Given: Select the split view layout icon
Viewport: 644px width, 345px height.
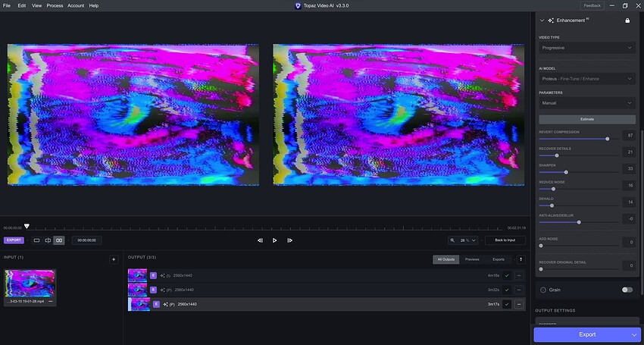Looking at the screenshot, I should (x=48, y=240).
